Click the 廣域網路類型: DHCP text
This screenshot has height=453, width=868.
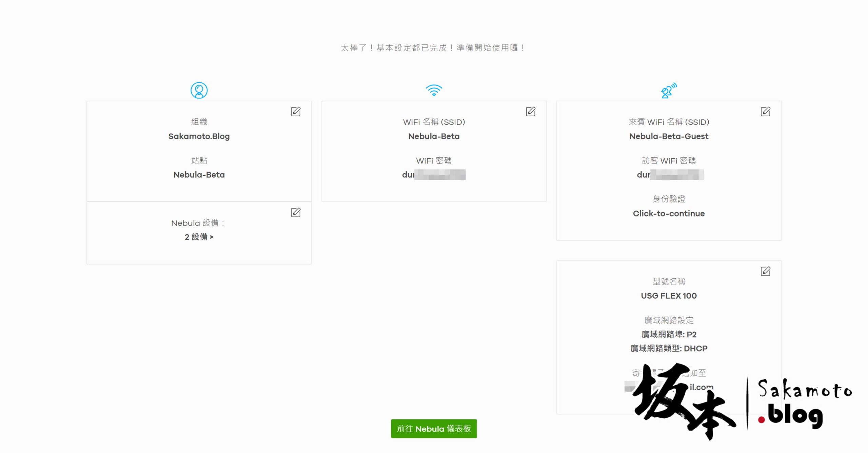[669, 348]
